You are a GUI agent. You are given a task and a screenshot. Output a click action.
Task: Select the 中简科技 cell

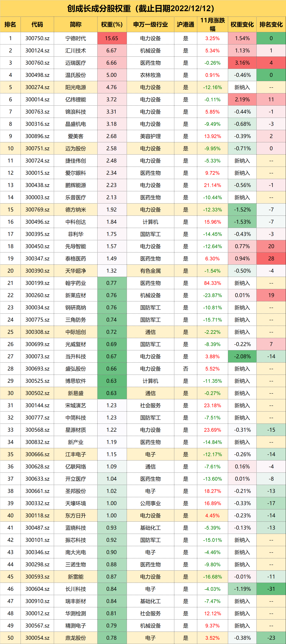(75, 418)
